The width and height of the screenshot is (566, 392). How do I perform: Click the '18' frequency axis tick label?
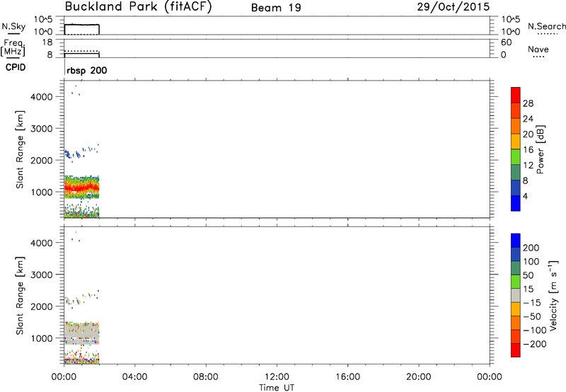[47, 42]
